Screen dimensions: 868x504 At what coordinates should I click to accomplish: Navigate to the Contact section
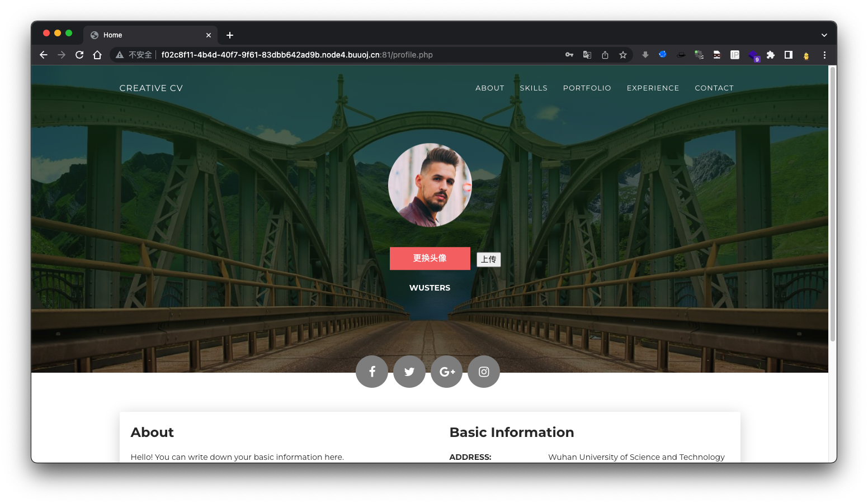tap(714, 88)
